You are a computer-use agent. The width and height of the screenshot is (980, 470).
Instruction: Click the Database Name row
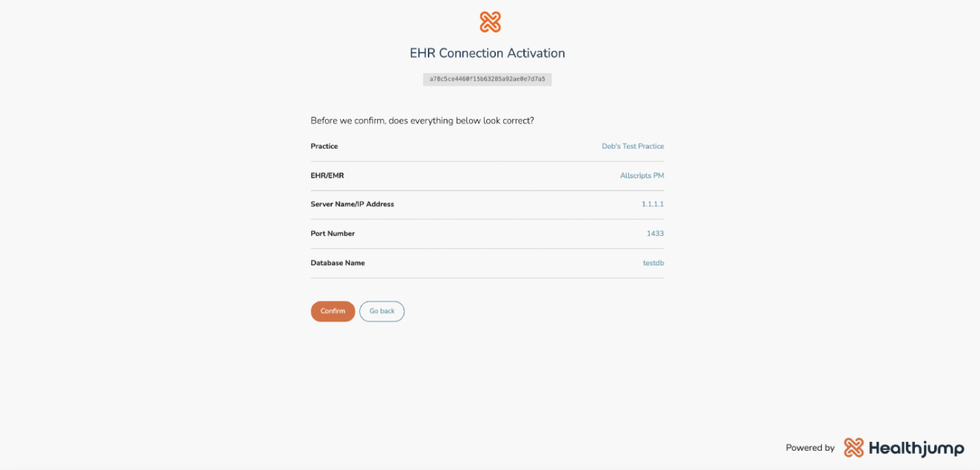(x=487, y=263)
